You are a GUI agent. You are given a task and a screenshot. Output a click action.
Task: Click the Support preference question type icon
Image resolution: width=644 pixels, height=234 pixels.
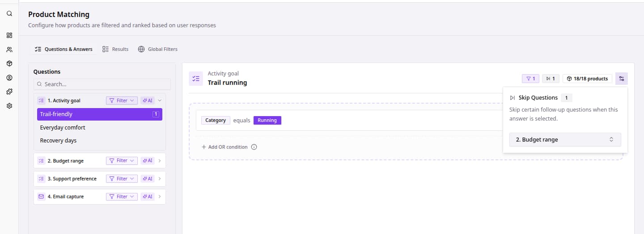pos(41,179)
